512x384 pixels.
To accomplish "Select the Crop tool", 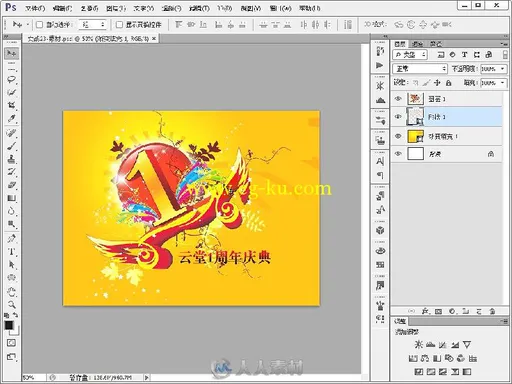I will pyautogui.click(x=11, y=105).
